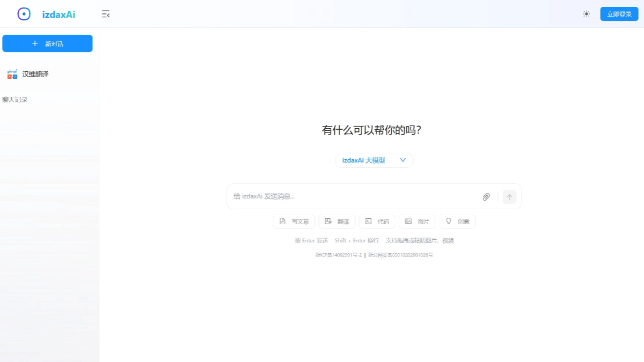Click the 聊天记录 chat history label
This screenshot has width=644, height=362.
coord(15,100)
